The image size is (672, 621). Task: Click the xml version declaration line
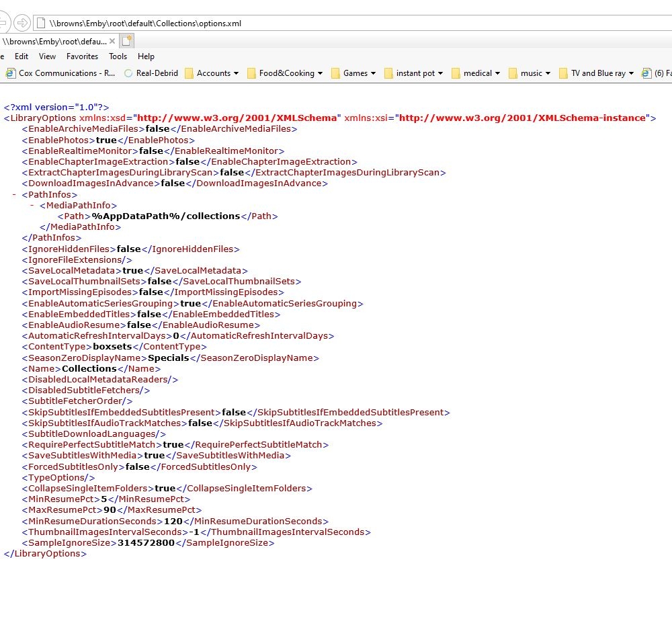(56, 107)
